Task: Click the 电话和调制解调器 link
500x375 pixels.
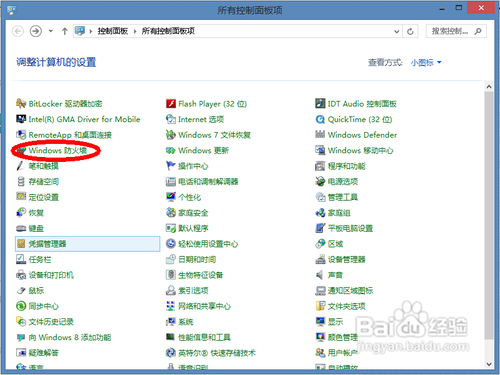Action: point(208,182)
